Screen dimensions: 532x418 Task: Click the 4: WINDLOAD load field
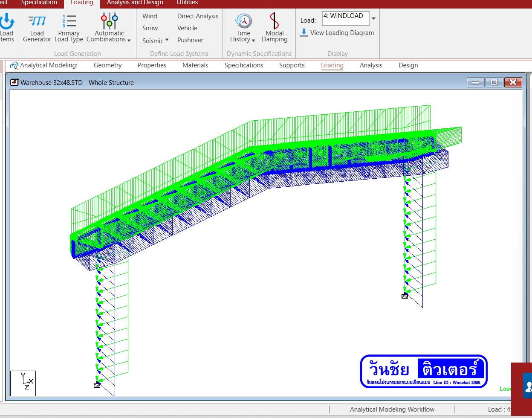click(345, 18)
